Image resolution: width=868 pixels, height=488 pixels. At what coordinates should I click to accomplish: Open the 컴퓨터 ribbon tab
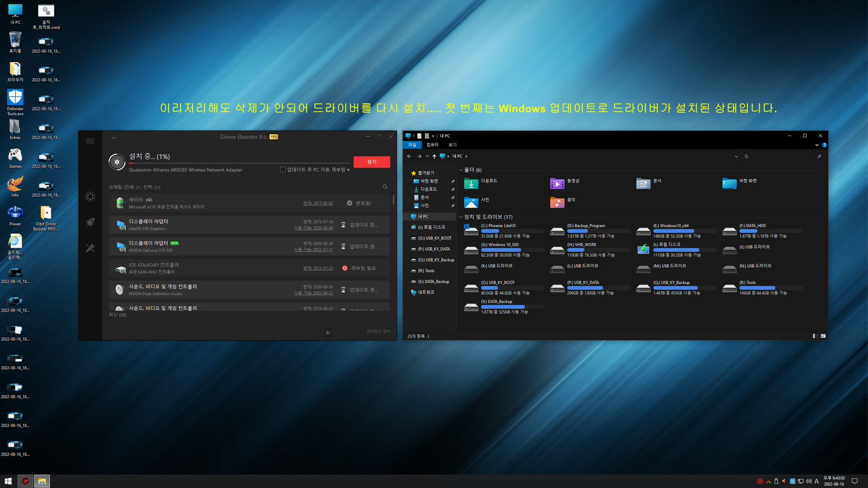click(x=433, y=145)
